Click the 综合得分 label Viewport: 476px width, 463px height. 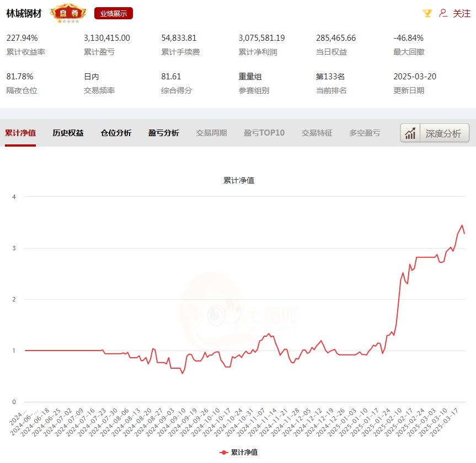click(177, 90)
